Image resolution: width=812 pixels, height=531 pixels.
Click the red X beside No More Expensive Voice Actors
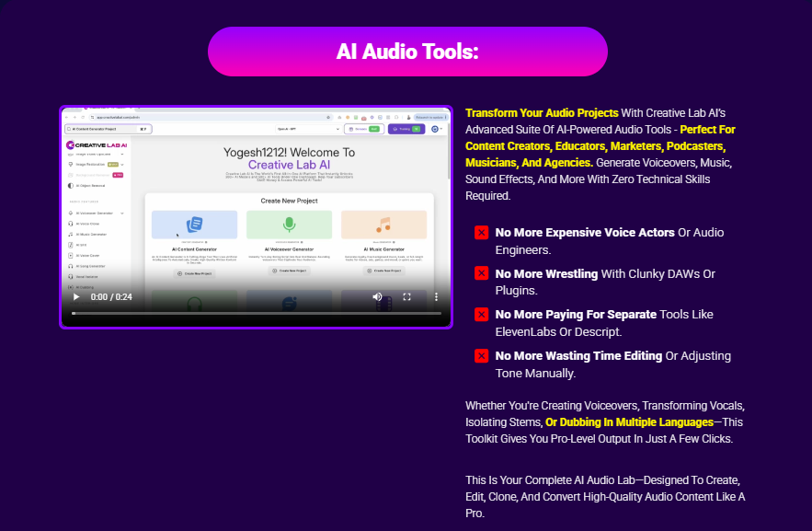point(482,233)
